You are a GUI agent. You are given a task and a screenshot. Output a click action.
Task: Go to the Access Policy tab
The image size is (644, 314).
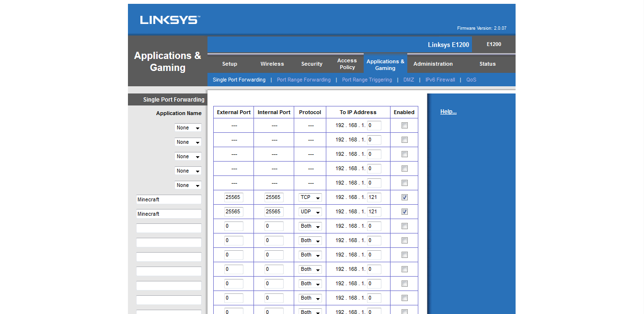347,64
